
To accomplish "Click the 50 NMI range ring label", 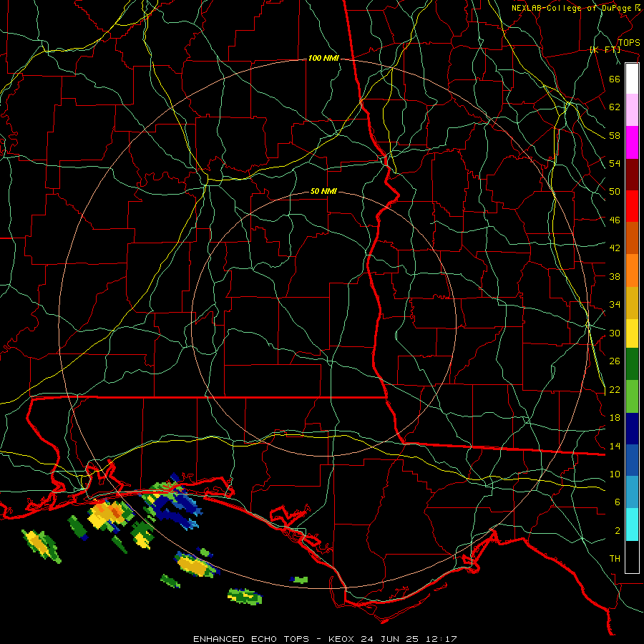I will coord(323,191).
